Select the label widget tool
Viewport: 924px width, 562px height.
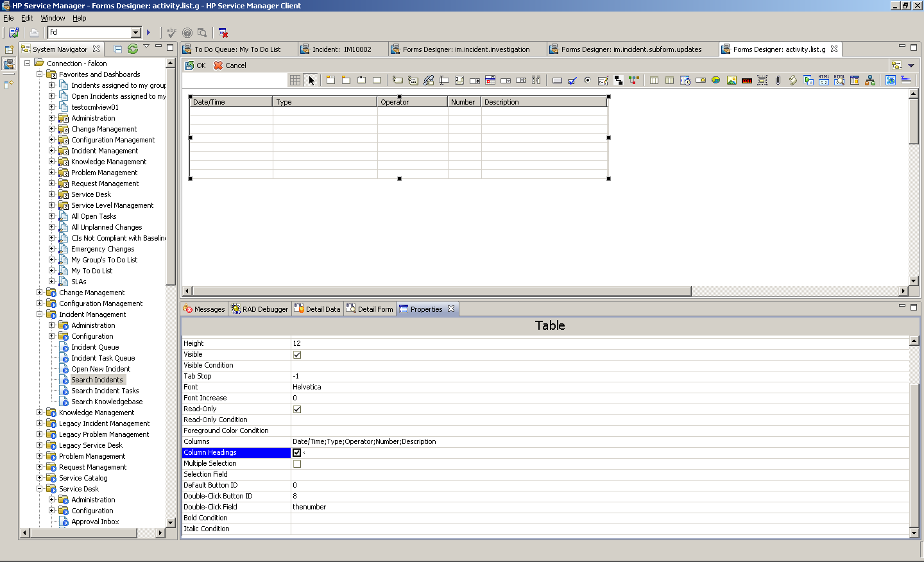[x=398, y=80]
